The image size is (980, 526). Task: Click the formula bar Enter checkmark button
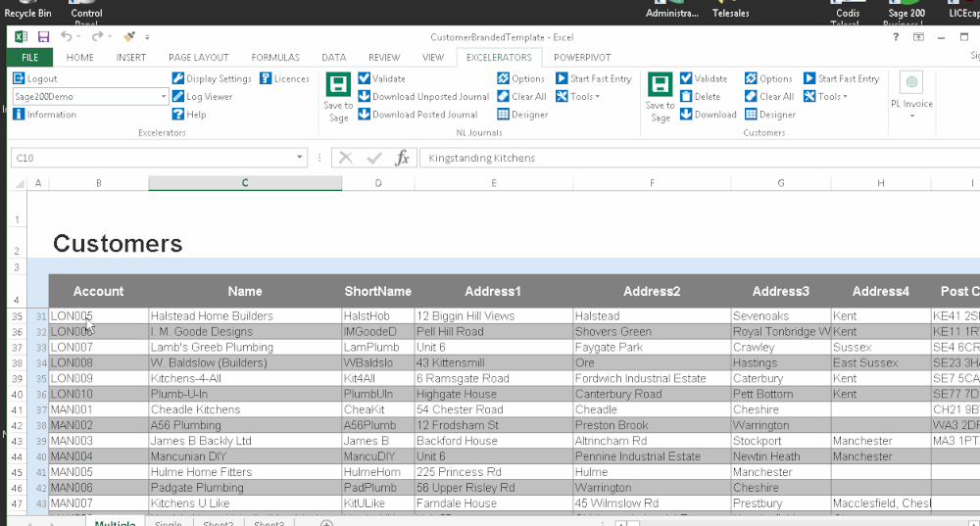[x=374, y=158]
